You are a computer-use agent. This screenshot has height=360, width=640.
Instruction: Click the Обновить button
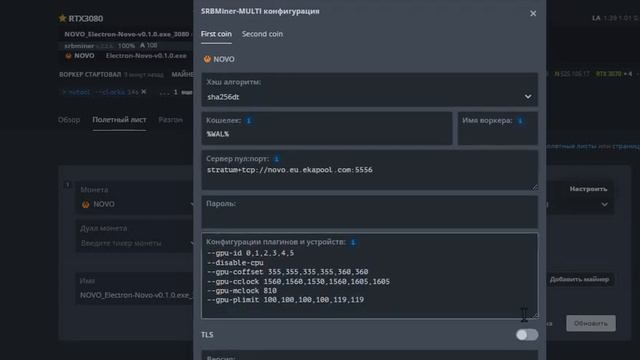(591, 323)
